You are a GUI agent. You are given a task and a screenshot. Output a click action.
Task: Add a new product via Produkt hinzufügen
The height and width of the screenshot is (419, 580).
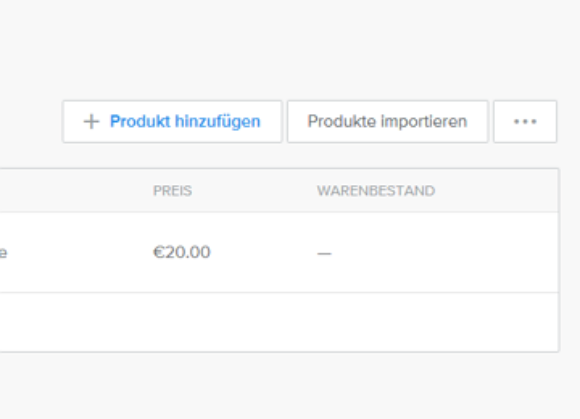coord(172,121)
